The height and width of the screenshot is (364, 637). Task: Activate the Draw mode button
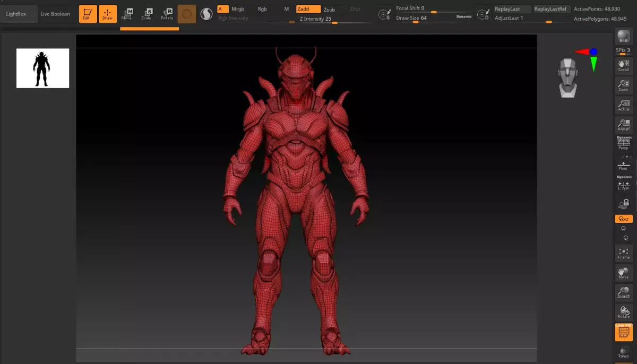tap(108, 14)
